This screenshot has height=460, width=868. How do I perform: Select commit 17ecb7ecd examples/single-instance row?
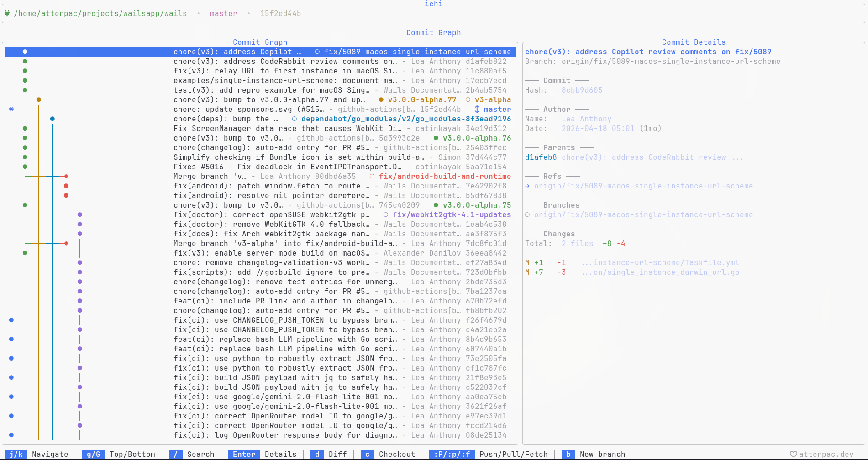[260, 81]
